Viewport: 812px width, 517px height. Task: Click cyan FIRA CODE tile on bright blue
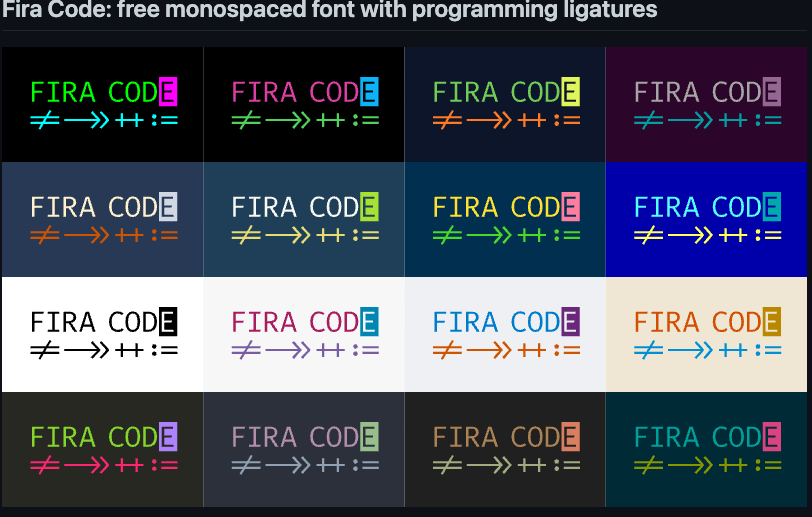[x=706, y=219]
